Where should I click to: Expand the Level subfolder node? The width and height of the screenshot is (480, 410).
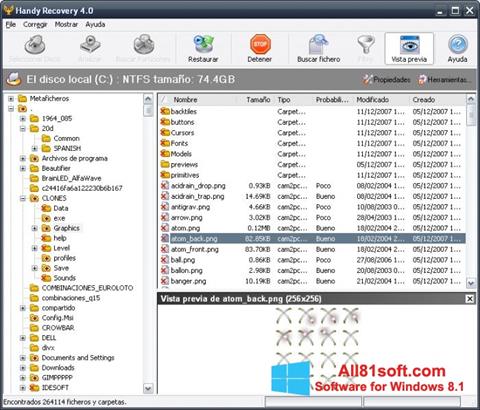35,248
